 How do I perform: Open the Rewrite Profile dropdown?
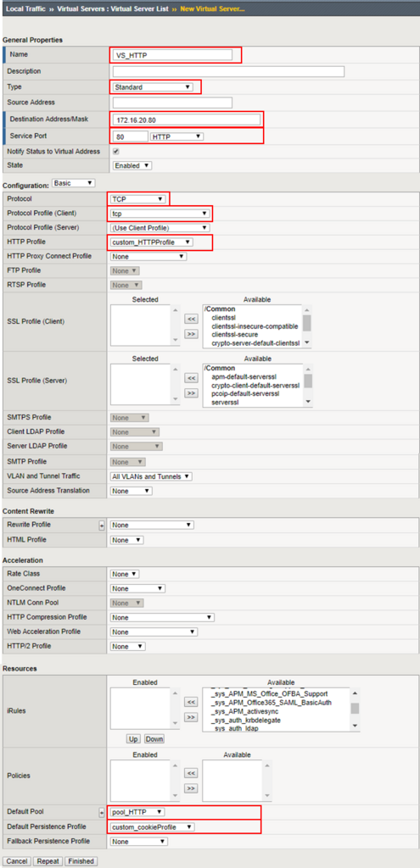click(152, 525)
